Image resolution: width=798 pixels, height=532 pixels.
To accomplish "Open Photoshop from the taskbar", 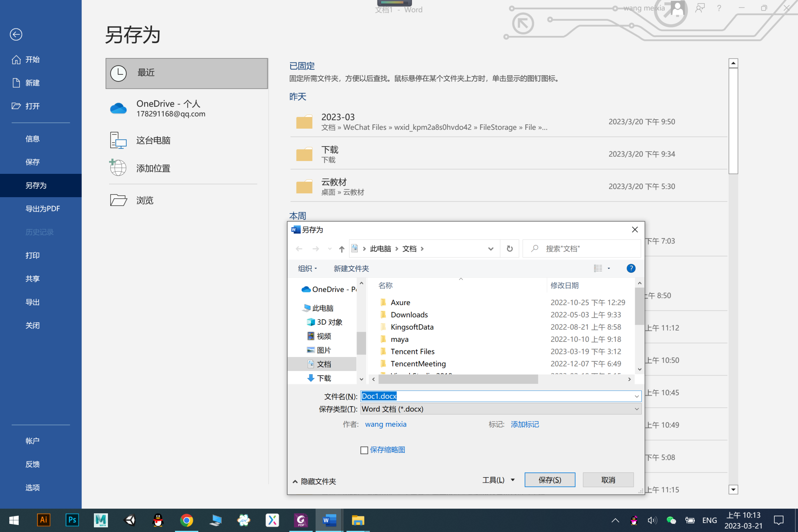I will (72, 520).
